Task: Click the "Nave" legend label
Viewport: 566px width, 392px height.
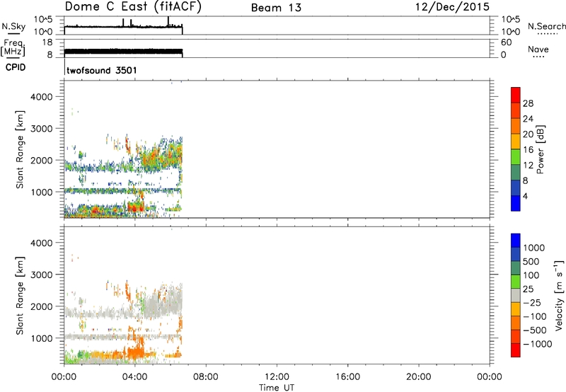Action: pos(538,49)
